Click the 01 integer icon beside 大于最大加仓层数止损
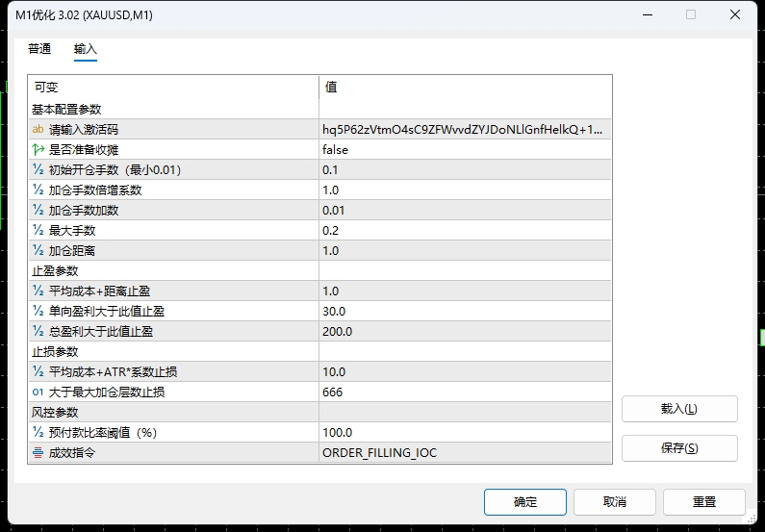765x532 pixels. pyautogui.click(x=38, y=392)
